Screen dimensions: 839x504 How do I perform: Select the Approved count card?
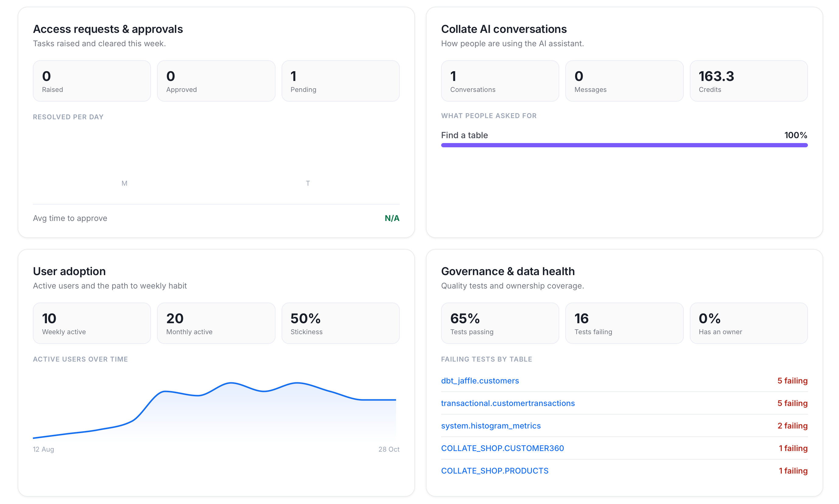click(216, 81)
